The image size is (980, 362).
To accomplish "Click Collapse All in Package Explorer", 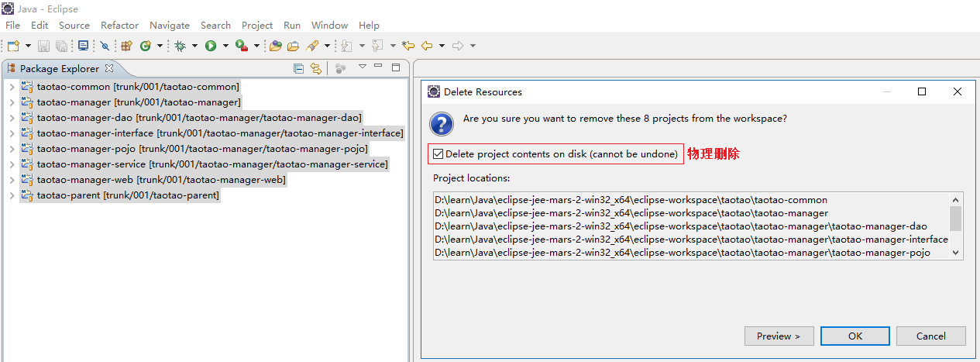I will click(298, 68).
